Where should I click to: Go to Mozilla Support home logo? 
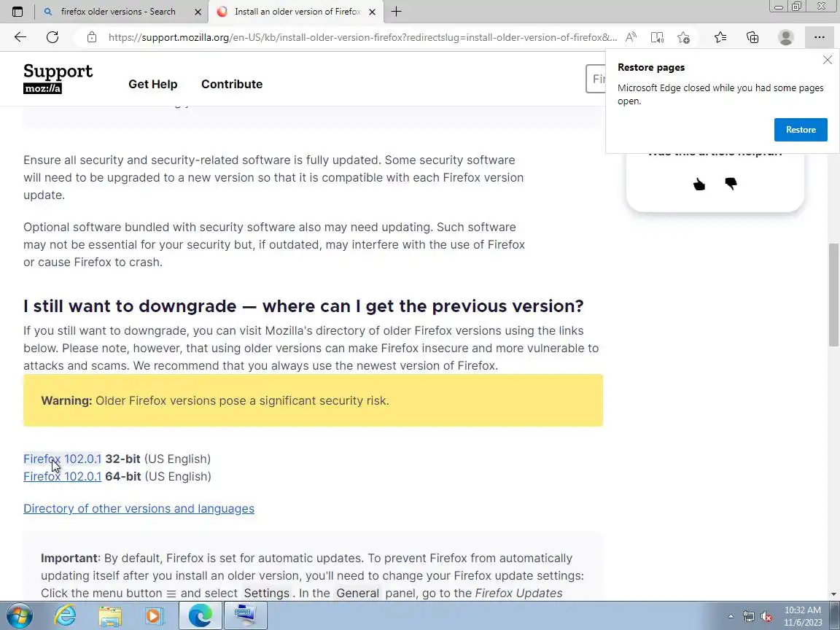(x=58, y=78)
